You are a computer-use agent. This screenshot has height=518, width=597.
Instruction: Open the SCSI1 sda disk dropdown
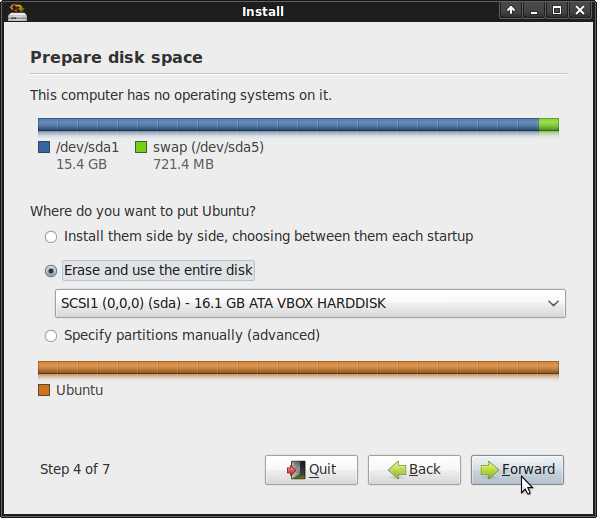click(310, 303)
